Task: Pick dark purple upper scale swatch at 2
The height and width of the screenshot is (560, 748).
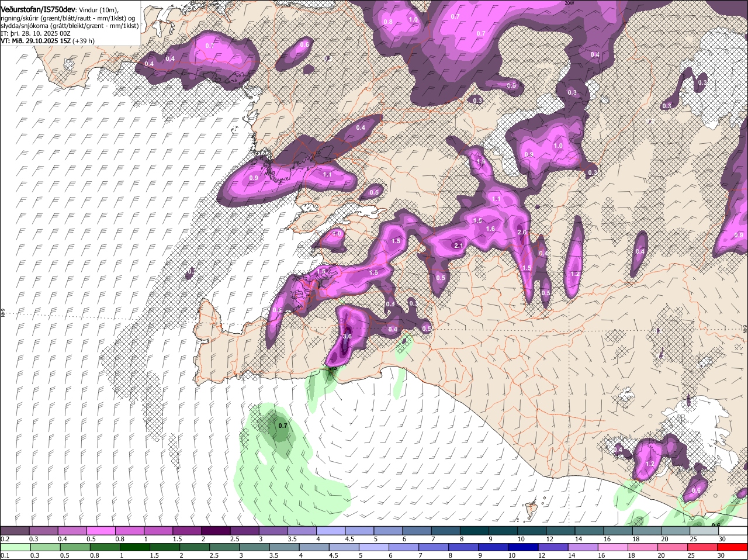Action: 216,530
